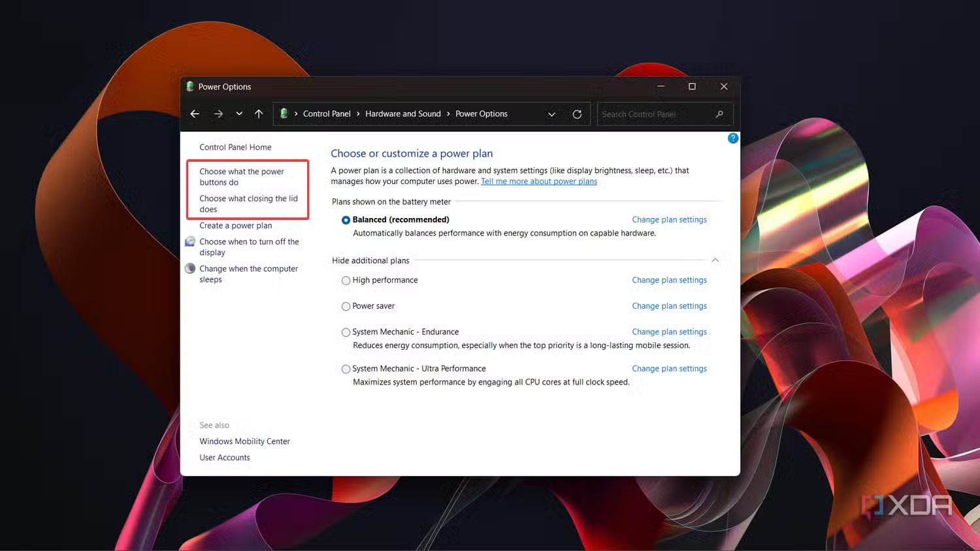This screenshot has height=551, width=980.
Task: Collapse additional plans with the chevron
Action: (715, 260)
